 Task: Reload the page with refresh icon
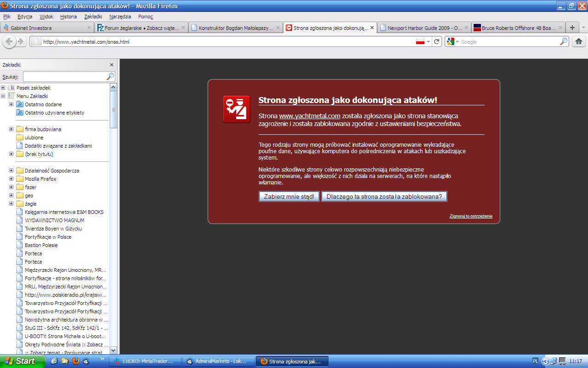pos(437,41)
